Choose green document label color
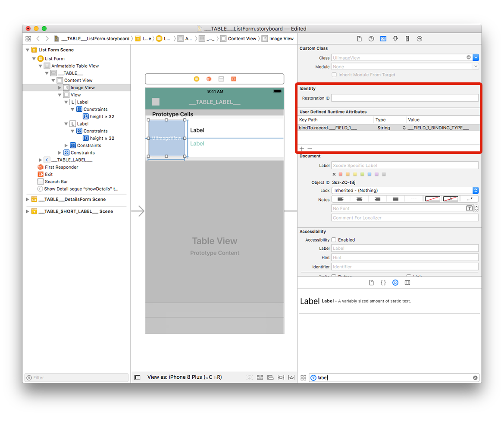 (x=362, y=174)
